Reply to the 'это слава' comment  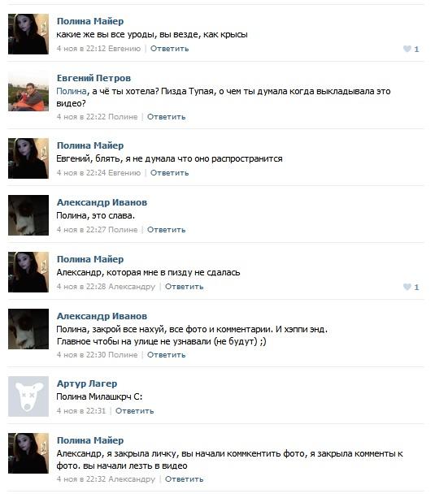click(167, 230)
